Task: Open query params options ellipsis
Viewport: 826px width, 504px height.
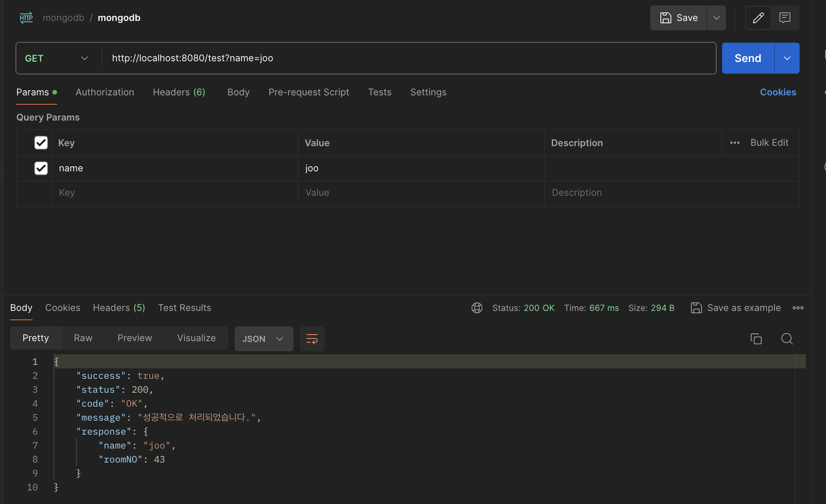Action: 734,143
